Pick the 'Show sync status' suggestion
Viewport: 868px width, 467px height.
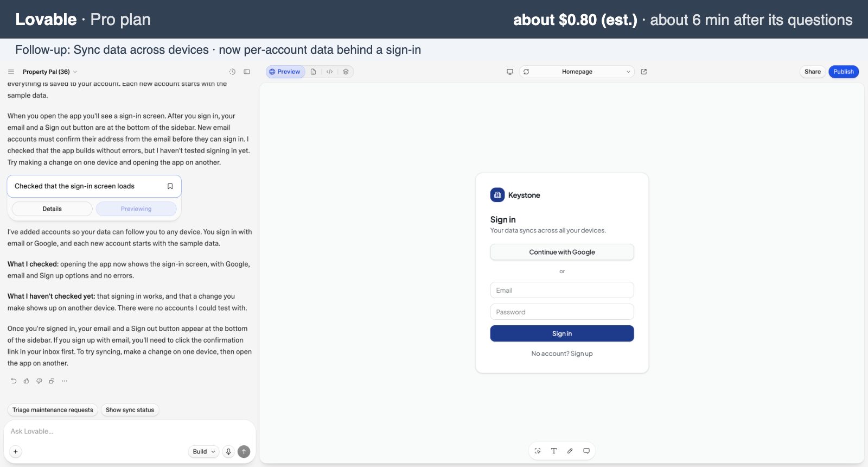click(x=130, y=410)
